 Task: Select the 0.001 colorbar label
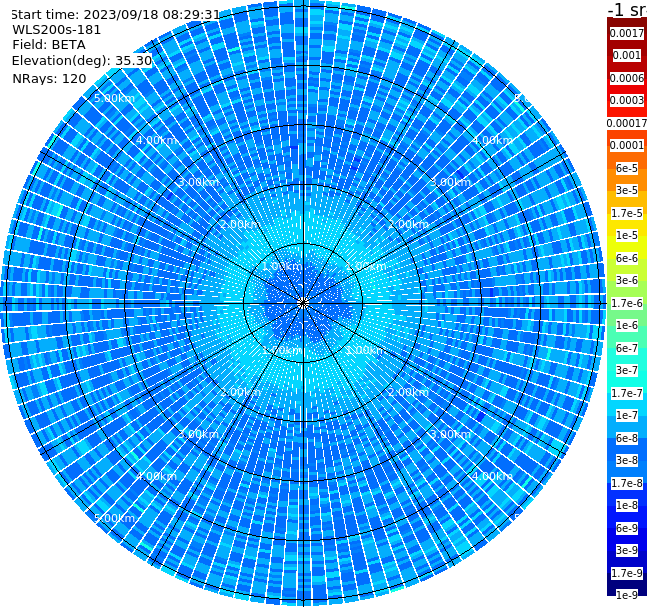pyautogui.click(x=627, y=55)
